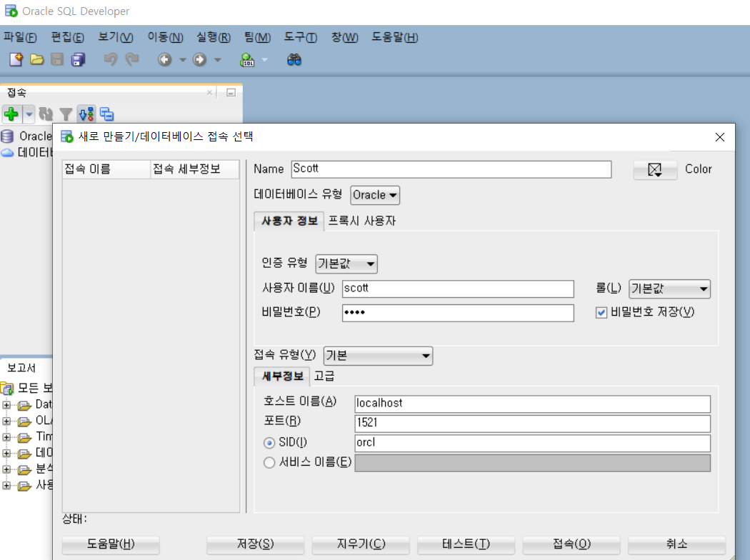This screenshot has height=560, width=750.
Task: Click the port field 1521
Action: pos(532,424)
